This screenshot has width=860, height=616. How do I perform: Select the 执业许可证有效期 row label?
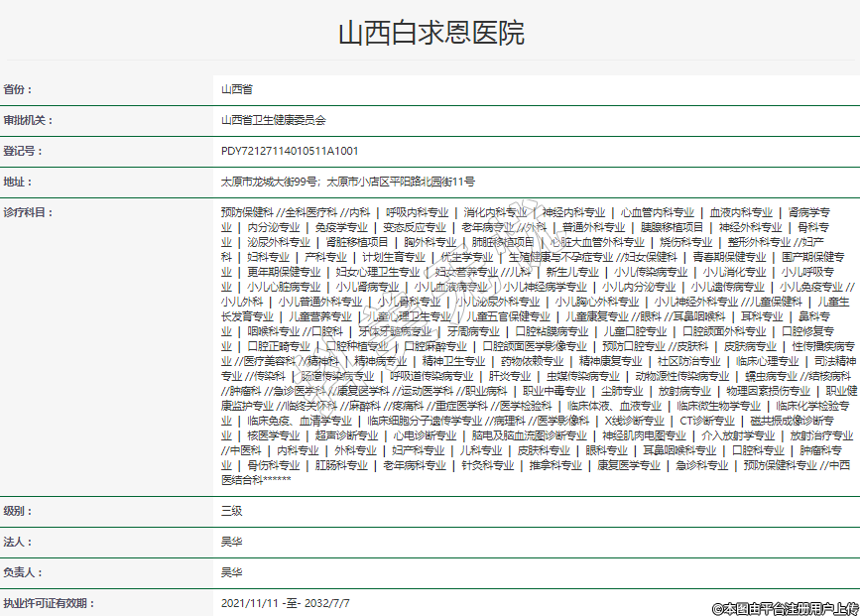[x=45, y=603]
